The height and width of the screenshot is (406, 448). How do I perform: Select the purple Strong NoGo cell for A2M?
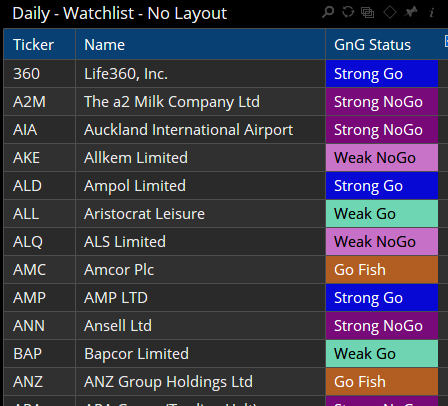(x=382, y=102)
